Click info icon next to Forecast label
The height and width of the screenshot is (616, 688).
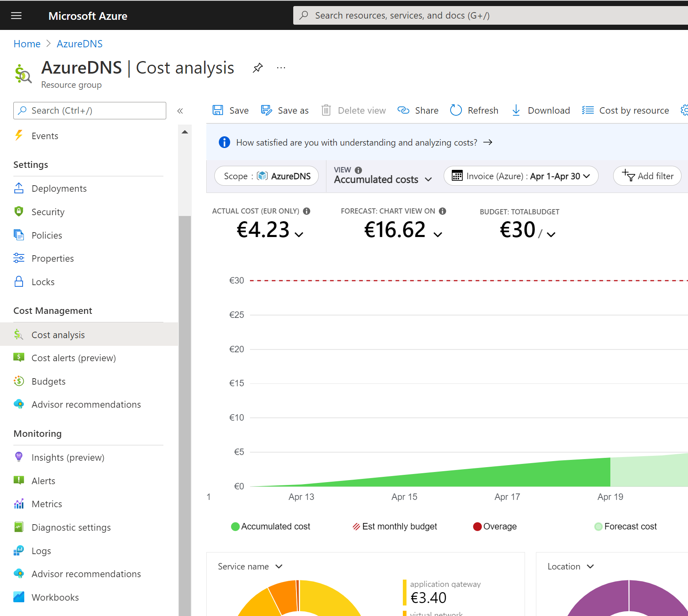442,211
